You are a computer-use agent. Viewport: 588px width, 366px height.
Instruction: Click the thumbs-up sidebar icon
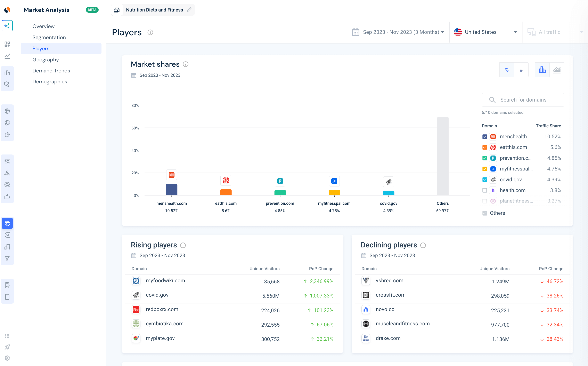pyautogui.click(x=7, y=197)
